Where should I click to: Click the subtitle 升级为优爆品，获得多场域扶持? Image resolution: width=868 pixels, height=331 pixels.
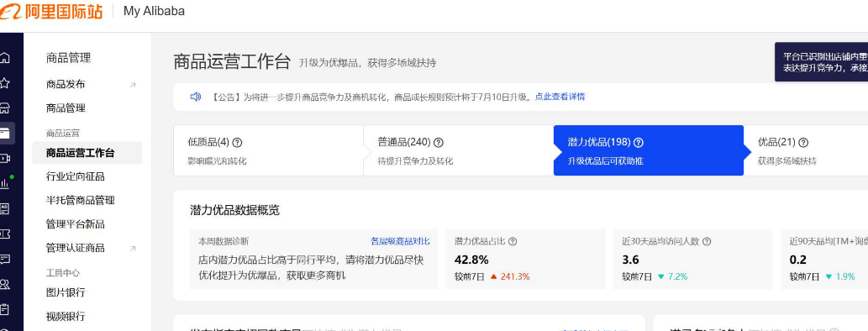(367, 63)
